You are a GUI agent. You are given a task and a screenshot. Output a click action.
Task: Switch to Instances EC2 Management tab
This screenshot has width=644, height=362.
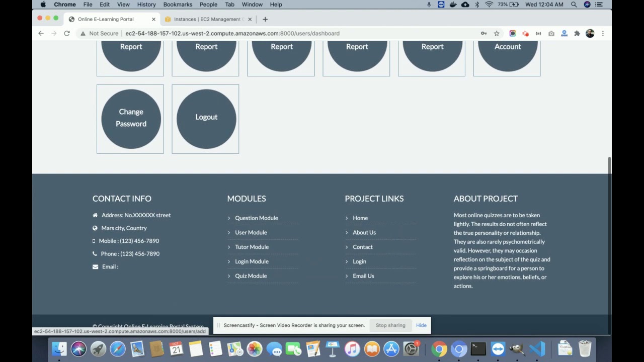(208, 19)
